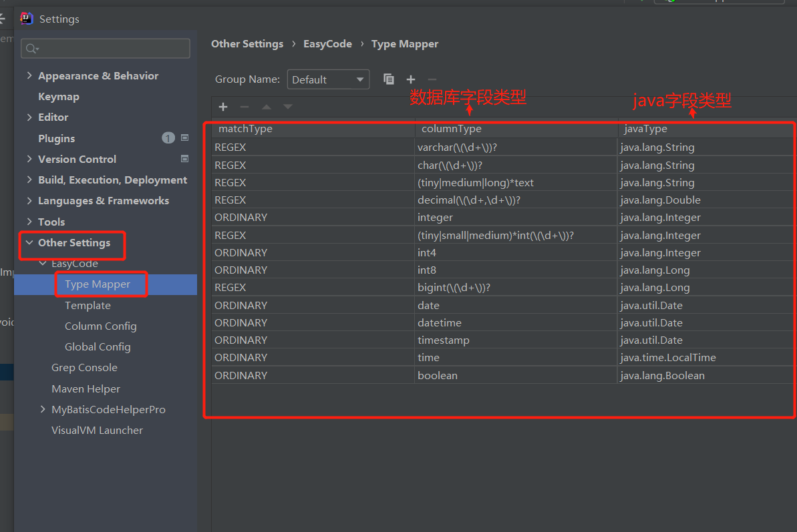Select the int4 column type cell
The height and width of the screenshot is (532, 797).
pos(516,252)
